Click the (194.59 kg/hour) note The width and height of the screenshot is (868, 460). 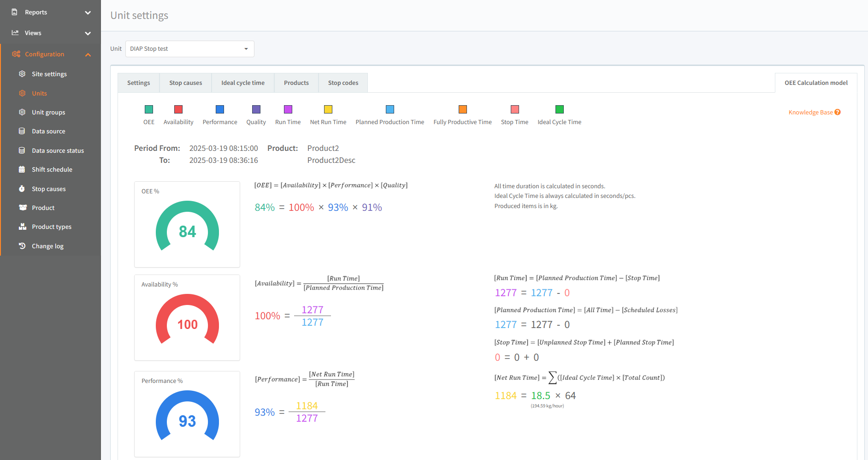point(547,406)
